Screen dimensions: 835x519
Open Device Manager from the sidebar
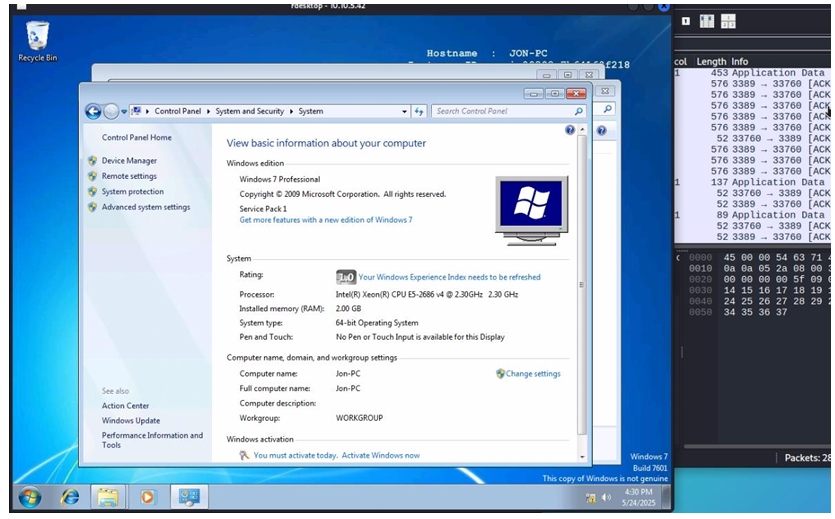(129, 160)
